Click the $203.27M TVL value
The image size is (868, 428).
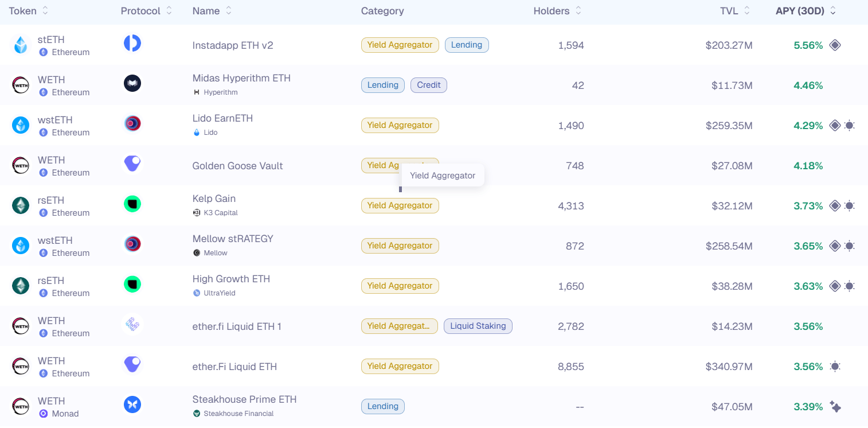729,45
